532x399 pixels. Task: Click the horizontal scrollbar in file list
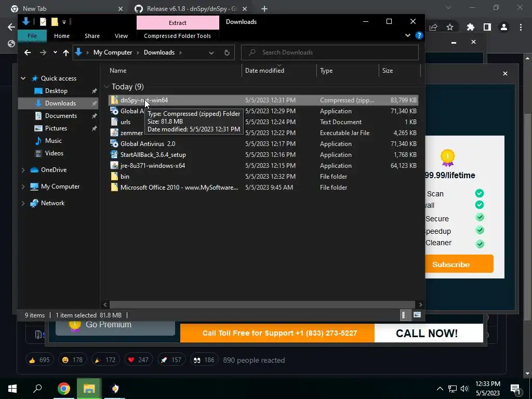point(262,304)
